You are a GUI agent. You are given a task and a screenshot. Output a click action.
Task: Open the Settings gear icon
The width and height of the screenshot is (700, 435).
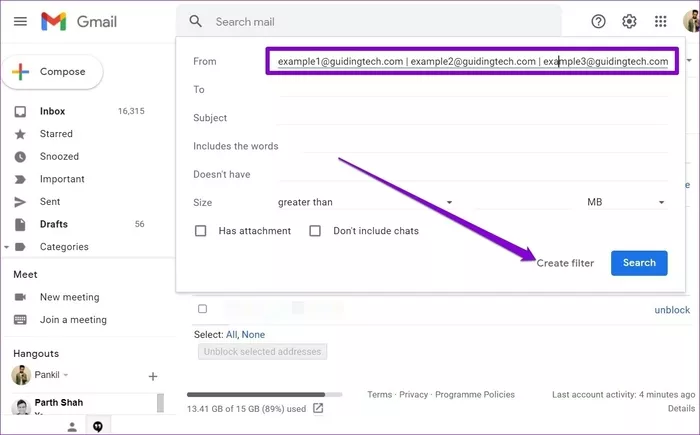tap(629, 21)
